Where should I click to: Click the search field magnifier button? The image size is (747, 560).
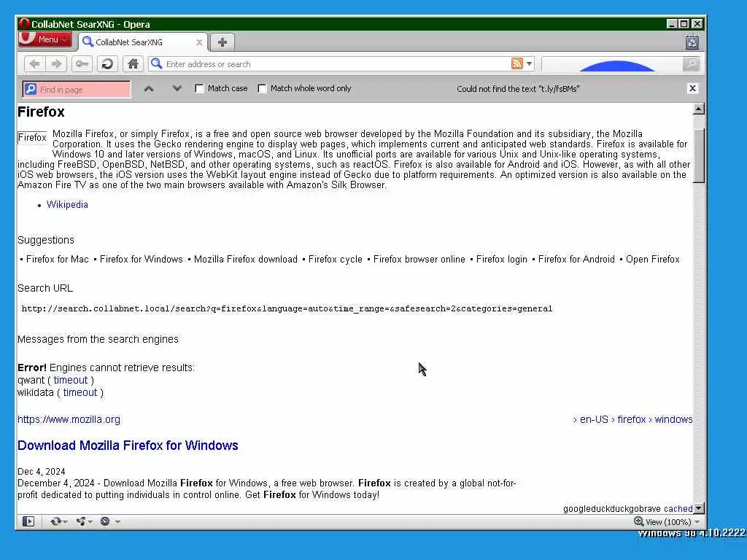coord(691,64)
